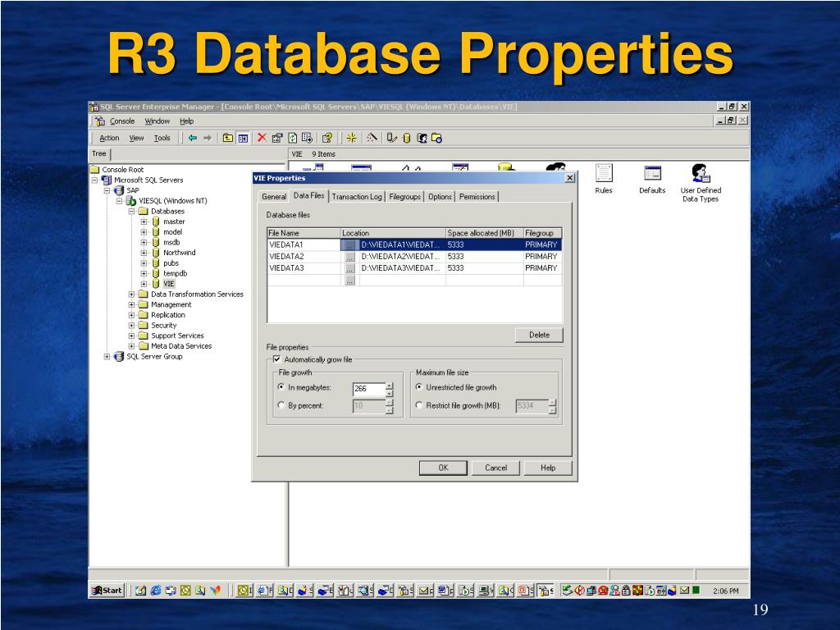Select Unrestricted file growth option
Screen dimensions: 840x630
click(x=419, y=387)
